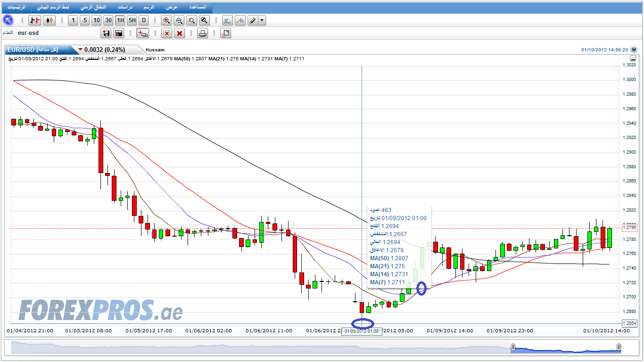Switch chart to bar (OHLC) style
This screenshot has width=644, height=362.
tap(34, 20)
